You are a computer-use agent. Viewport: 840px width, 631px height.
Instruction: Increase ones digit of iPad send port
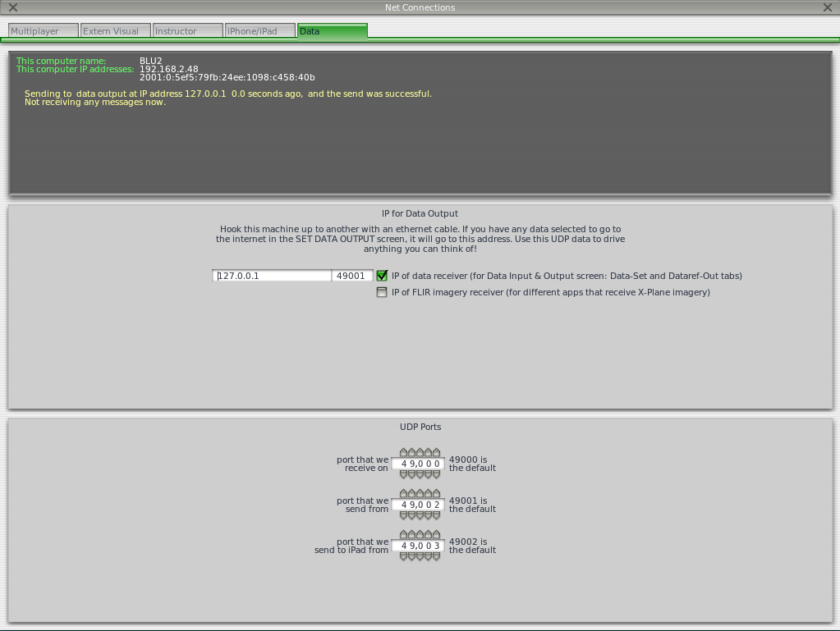(x=436, y=535)
